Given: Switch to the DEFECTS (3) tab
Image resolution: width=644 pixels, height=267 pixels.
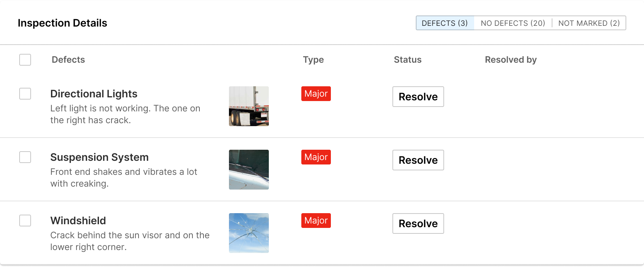Looking at the screenshot, I should click(x=445, y=23).
